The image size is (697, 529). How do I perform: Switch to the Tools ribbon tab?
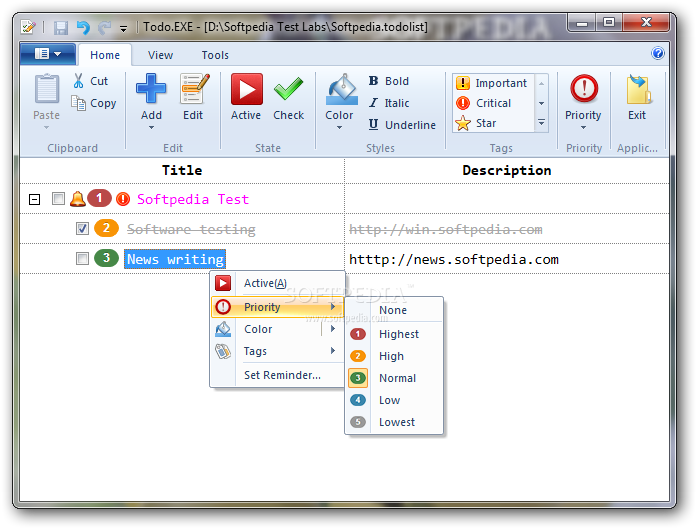[215, 55]
